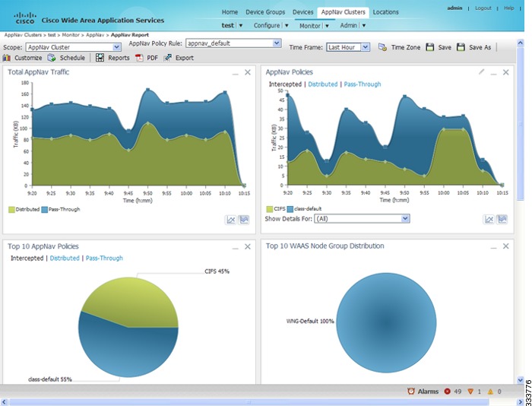Open major alarms orange indicator showing 1
This screenshot has height=406, width=532.
470,392
